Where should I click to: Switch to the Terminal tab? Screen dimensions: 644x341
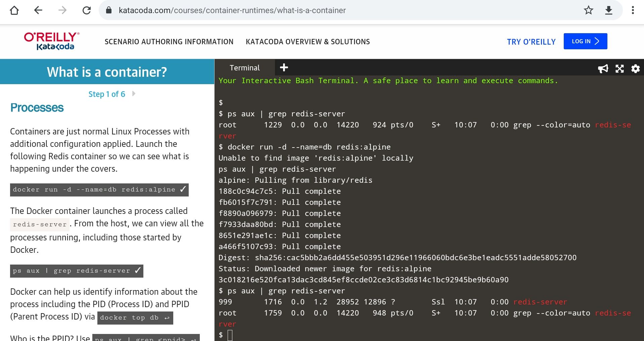(245, 68)
